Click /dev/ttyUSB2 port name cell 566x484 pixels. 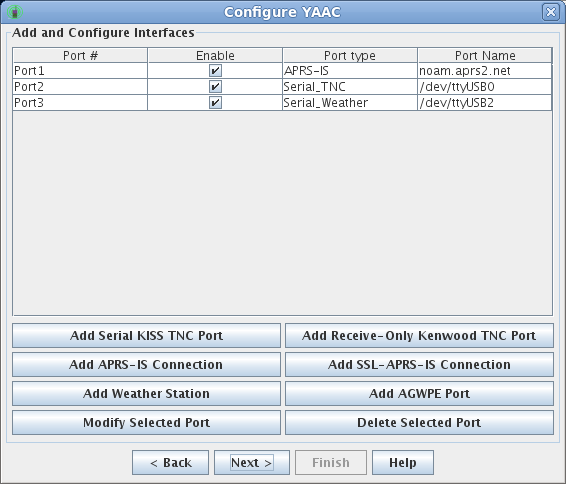pos(485,103)
